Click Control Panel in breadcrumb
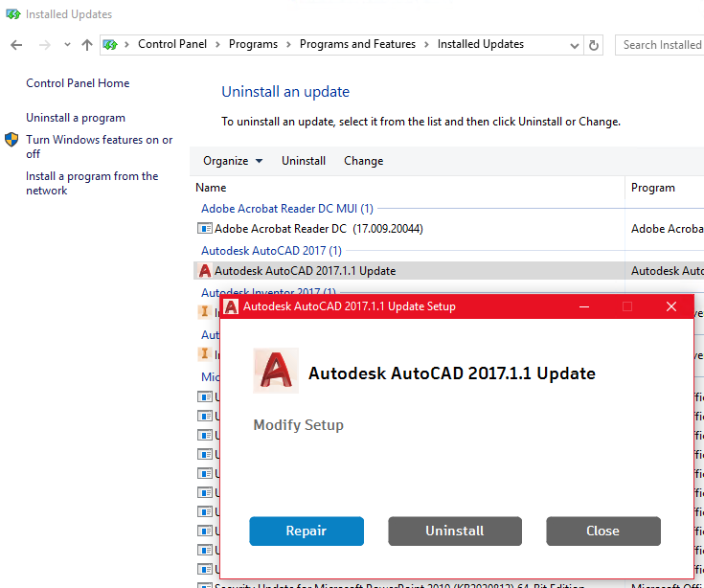 point(172,44)
